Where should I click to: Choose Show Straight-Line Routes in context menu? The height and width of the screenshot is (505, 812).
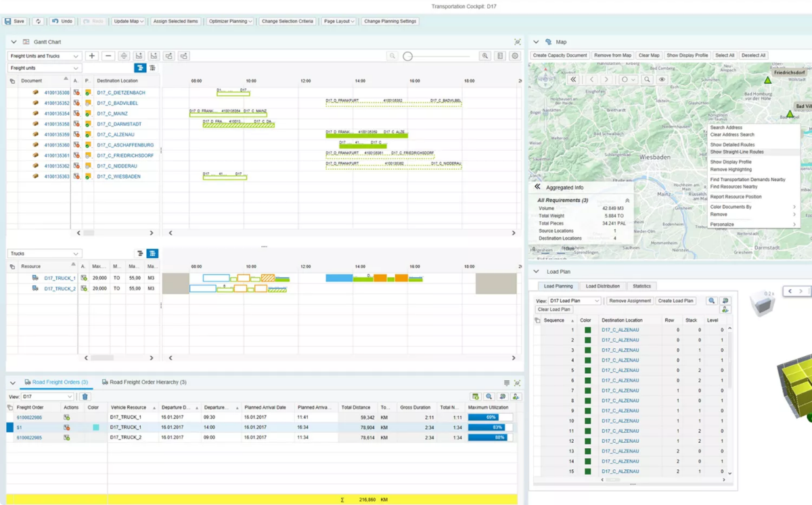pos(737,152)
